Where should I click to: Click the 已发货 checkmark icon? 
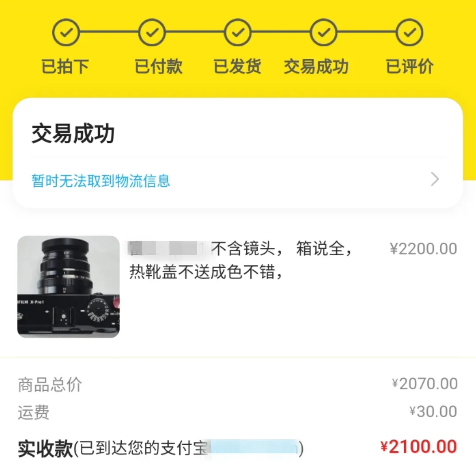(x=237, y=31)
